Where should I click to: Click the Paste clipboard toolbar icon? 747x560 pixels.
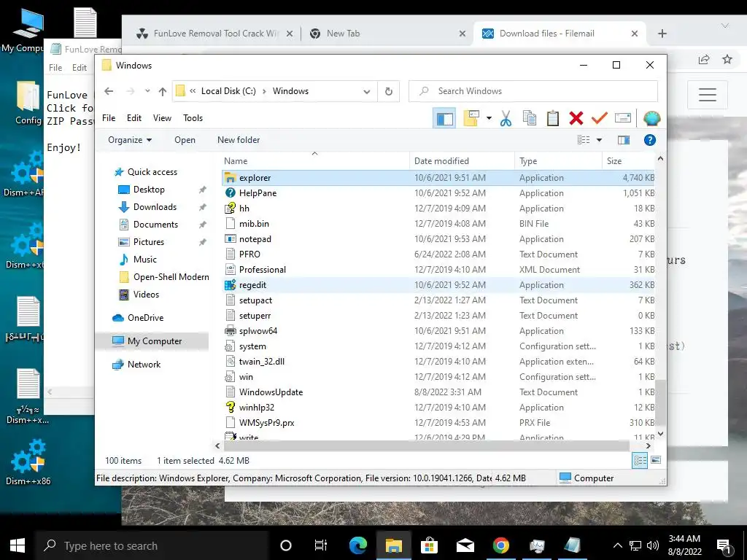553,118
